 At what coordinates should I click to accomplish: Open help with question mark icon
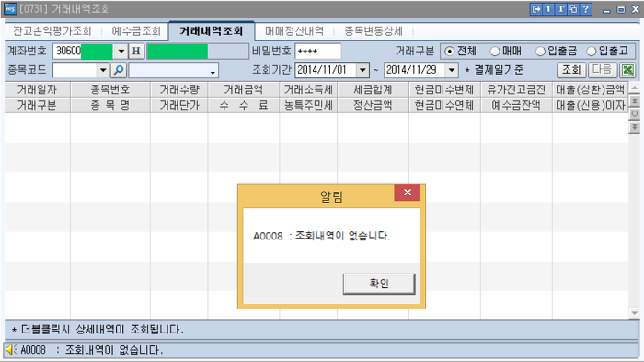[x=586, y=9]
